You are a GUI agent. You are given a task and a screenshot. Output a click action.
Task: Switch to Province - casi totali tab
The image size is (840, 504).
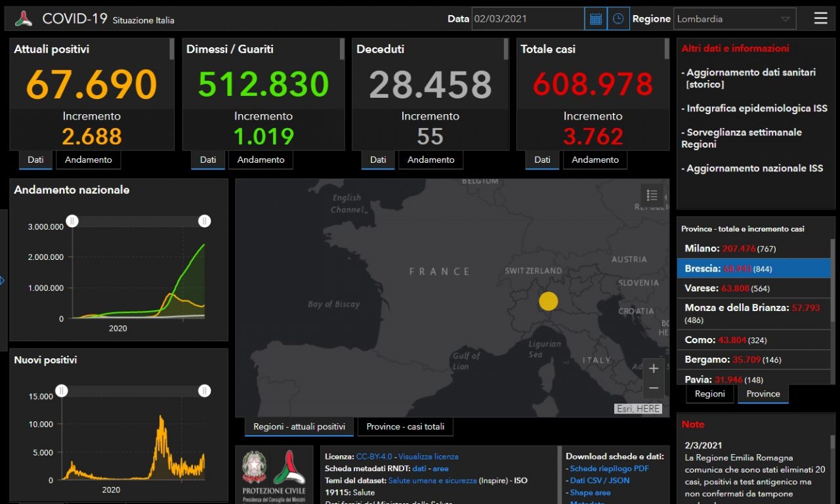[405, 427]
